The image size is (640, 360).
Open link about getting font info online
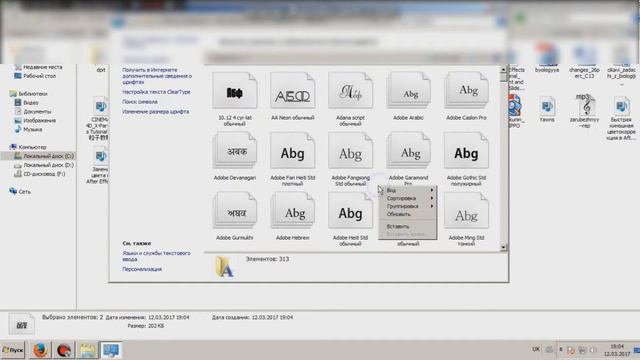coord(157,76)
